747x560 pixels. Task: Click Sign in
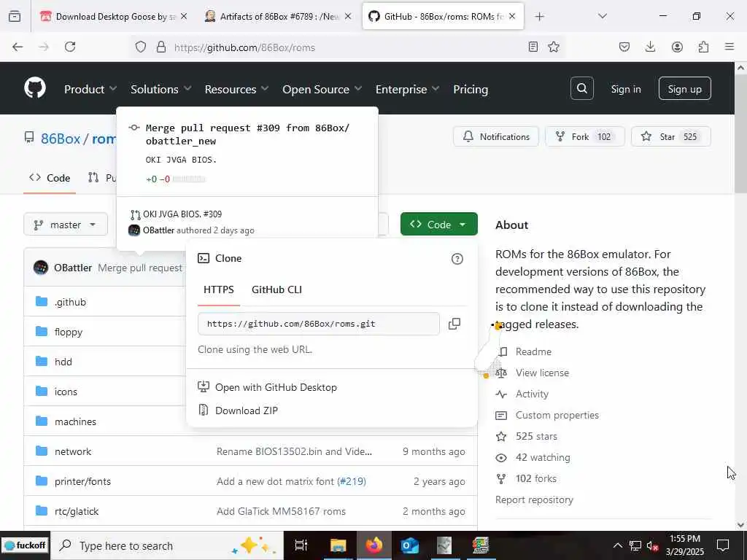click(x=625, y=89)
